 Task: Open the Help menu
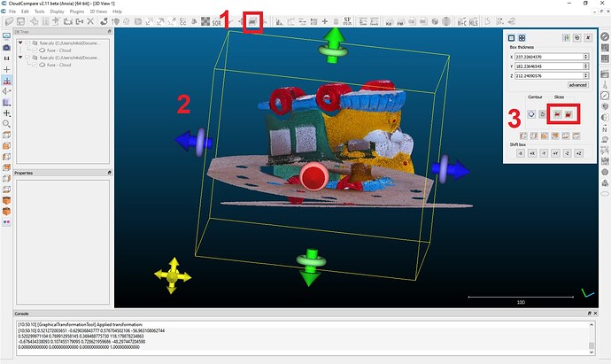[x=117, y=12]
